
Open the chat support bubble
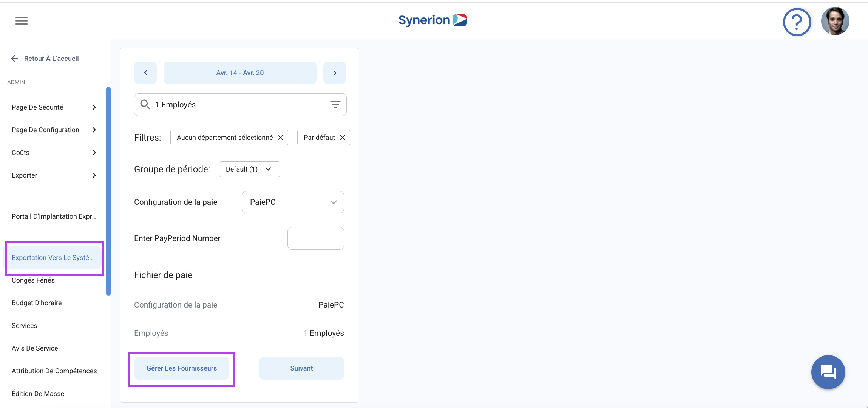coord(828,372)
